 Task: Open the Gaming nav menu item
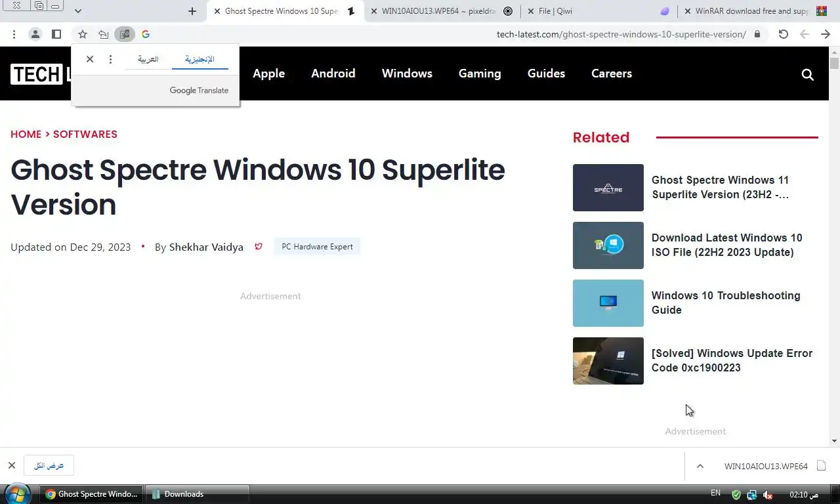(x=480, y=73)
